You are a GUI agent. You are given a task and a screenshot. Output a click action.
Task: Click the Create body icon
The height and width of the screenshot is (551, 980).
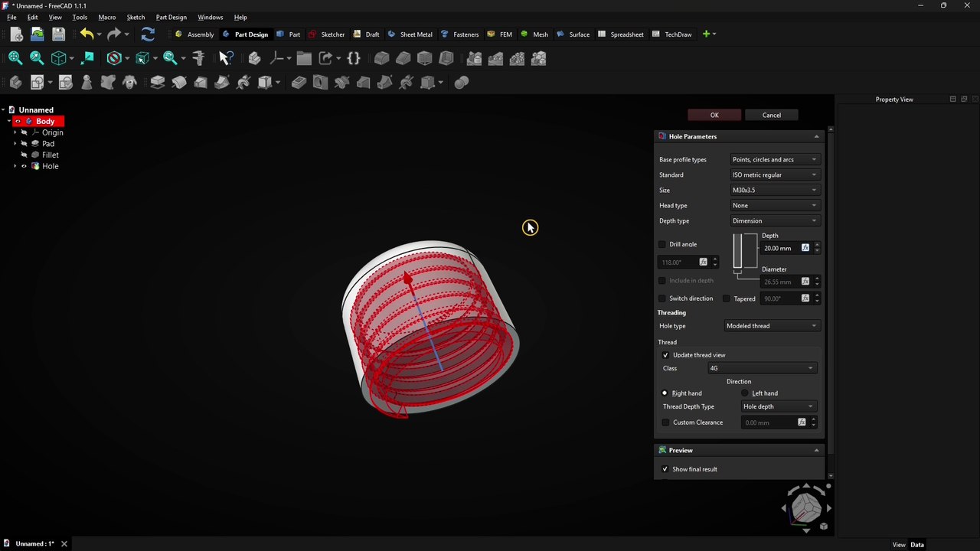click(x=15, y=82)
